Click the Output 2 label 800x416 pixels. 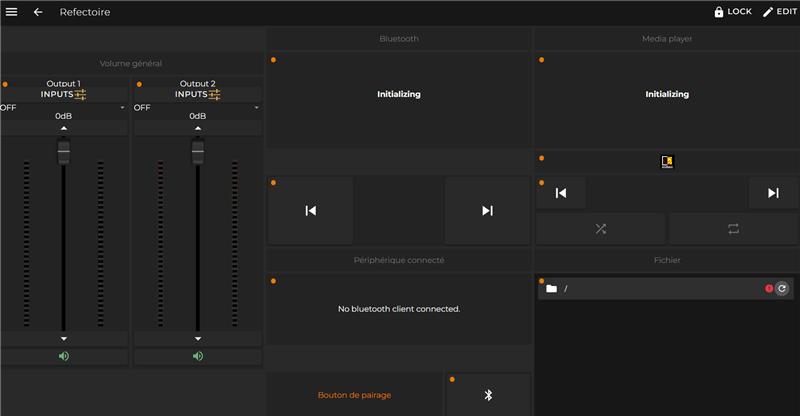click(x=197, y=83)
